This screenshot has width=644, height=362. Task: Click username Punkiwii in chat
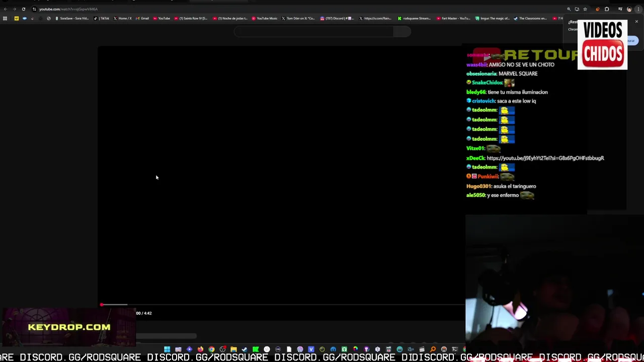point(488,176)
